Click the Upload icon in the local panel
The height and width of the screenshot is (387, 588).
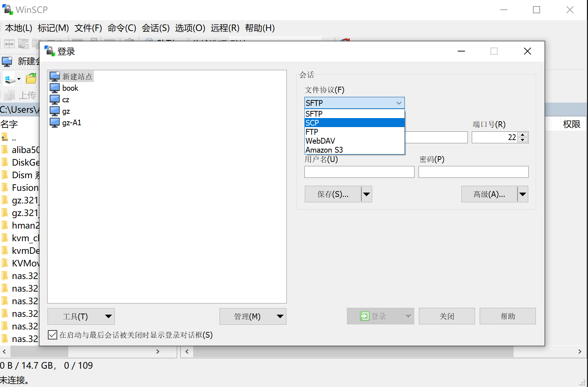pos(9,95)
